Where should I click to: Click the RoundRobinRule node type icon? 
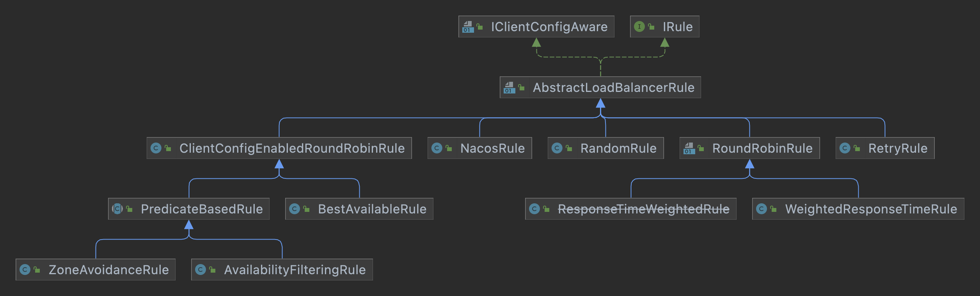(689, 148)
